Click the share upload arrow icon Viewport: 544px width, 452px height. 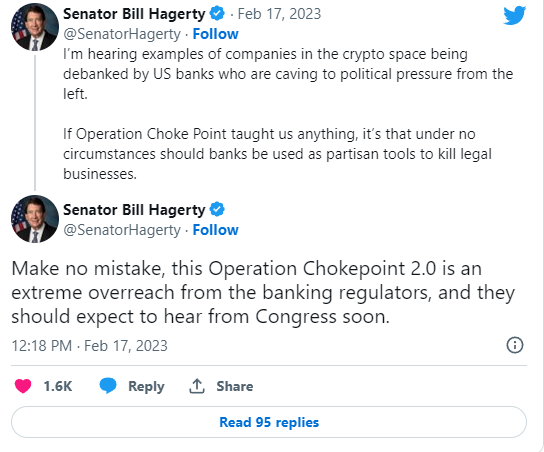pos(197,386)
